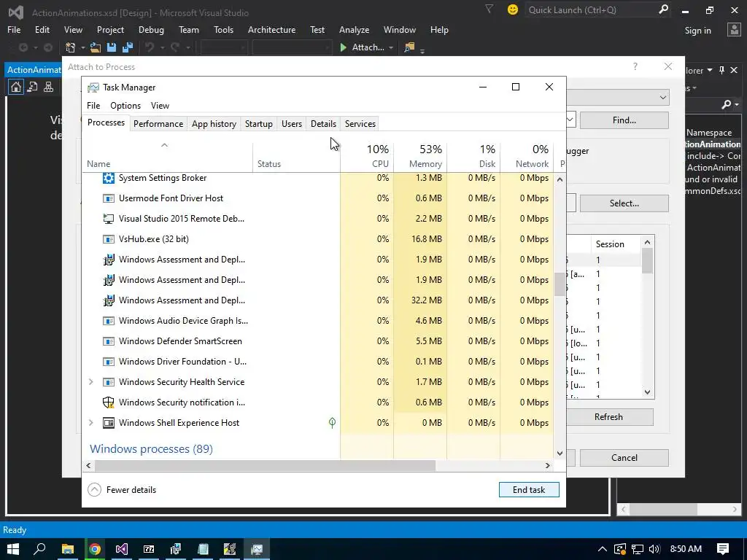Click the Windows processes (89) group heading
Screen dimensions: 747x560
point(151,449)
